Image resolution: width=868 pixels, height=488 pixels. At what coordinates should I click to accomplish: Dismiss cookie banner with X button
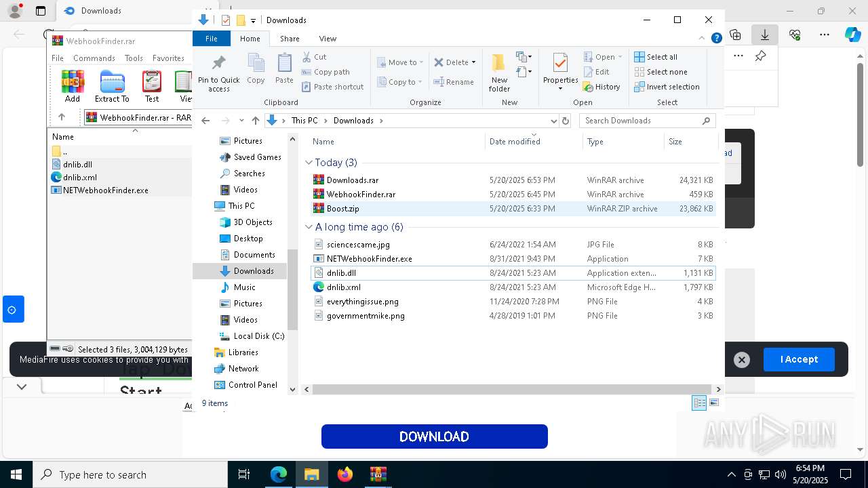(x=742, y=360)
